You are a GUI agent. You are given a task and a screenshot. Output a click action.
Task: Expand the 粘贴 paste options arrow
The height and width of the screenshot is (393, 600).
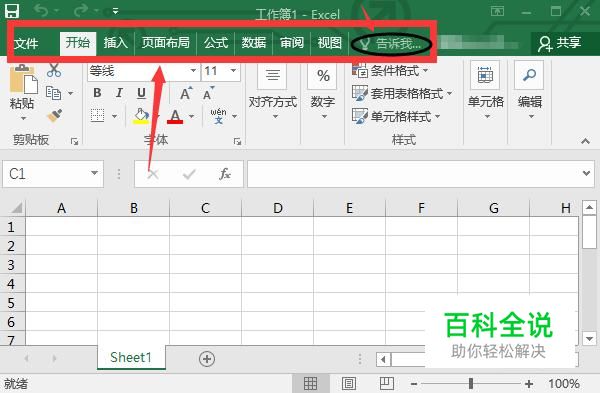tap(23, 118)
